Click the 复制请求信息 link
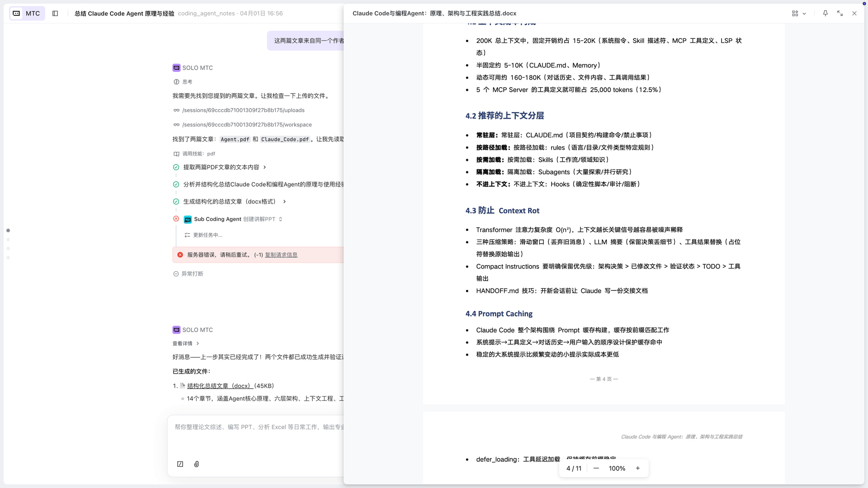This screenshot has height=488, width=868. [x=281, y=255]
